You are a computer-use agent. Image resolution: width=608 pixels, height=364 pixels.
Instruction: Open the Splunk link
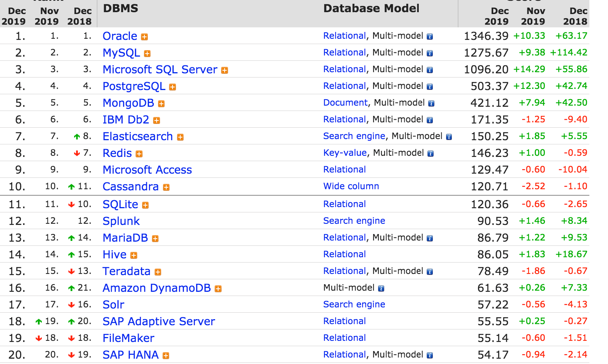click(121, 221)
